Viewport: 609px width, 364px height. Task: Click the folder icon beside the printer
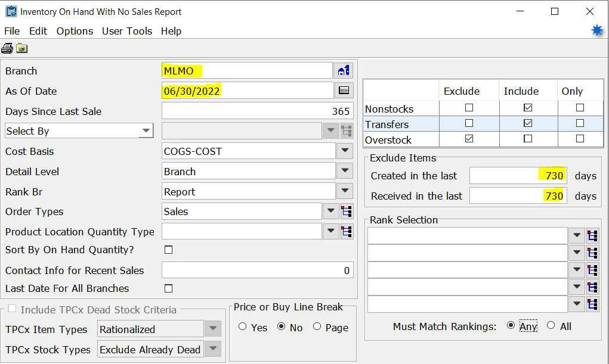[22, 49]
